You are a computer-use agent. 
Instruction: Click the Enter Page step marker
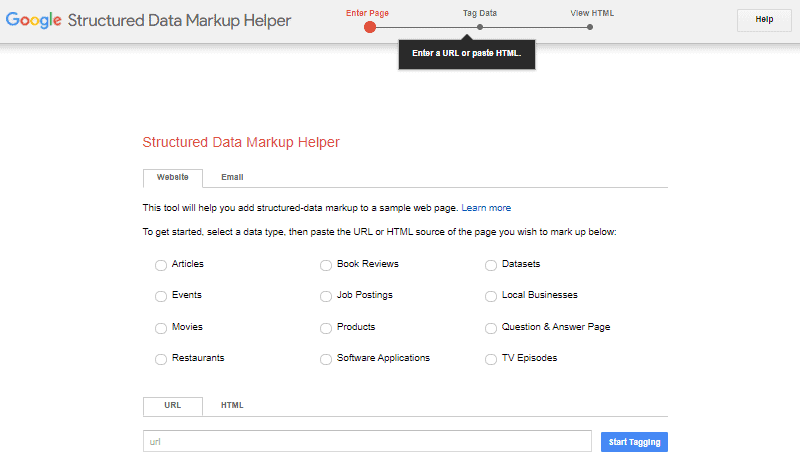pyautogui.click(x=370, y=28)
